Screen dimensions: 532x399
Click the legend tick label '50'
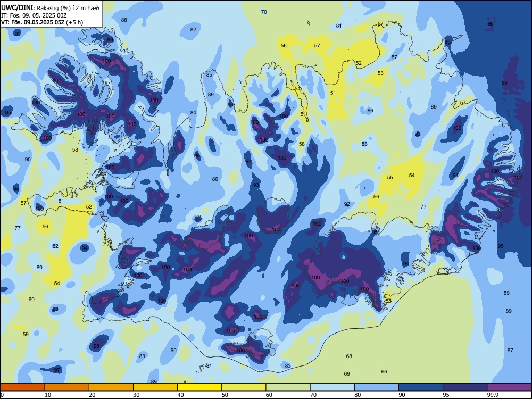[x=225, y=395]
